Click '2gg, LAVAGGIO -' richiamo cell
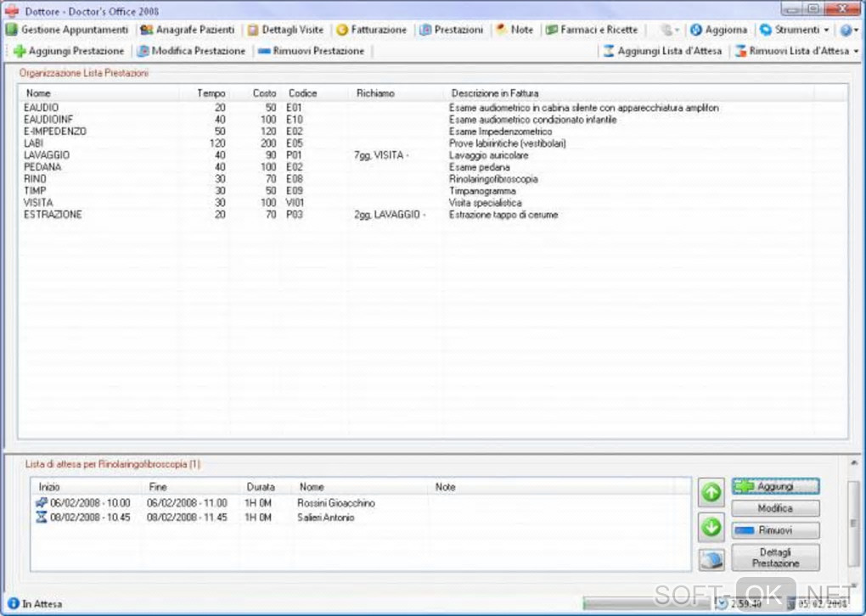This screenshot has width=866, height=616. [x=390, y=215]
